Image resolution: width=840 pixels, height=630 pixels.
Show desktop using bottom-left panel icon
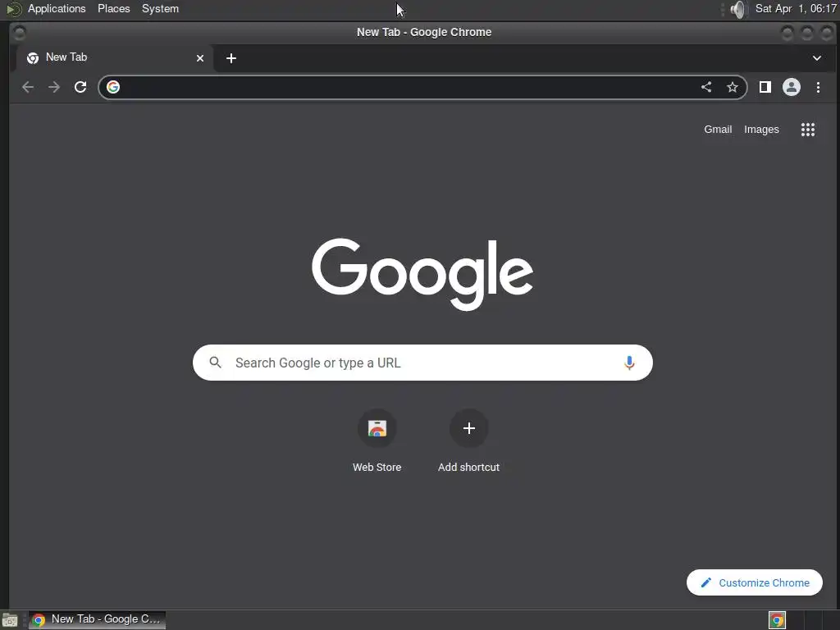pyautogui.click(x=10, y=620)
